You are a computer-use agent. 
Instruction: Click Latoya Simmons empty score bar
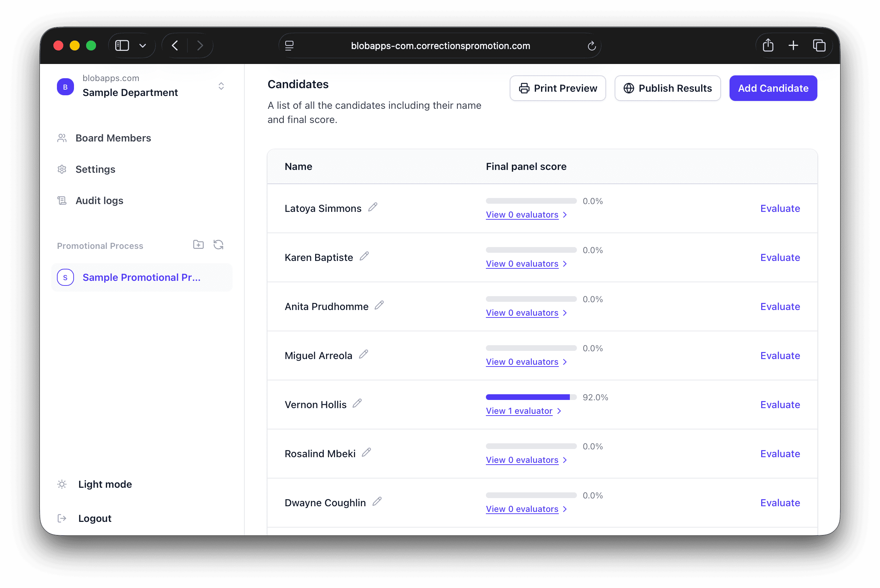531,201
